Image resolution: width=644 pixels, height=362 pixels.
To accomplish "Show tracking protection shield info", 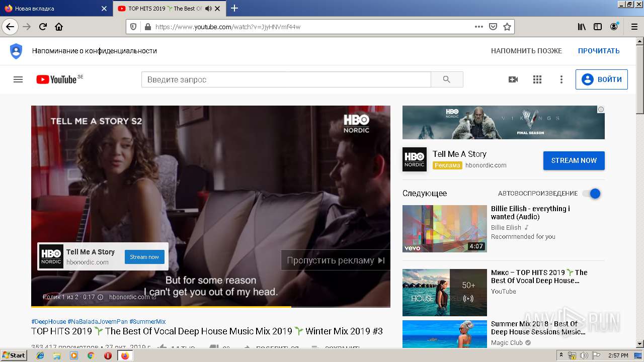I will point(133,27).
